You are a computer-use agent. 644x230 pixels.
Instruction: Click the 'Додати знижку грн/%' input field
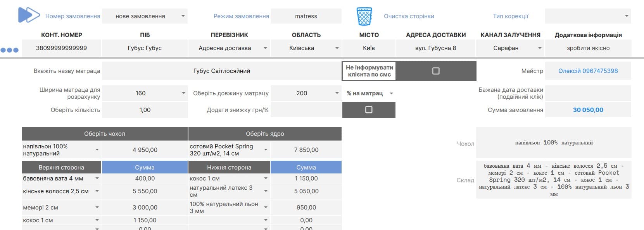306,110
